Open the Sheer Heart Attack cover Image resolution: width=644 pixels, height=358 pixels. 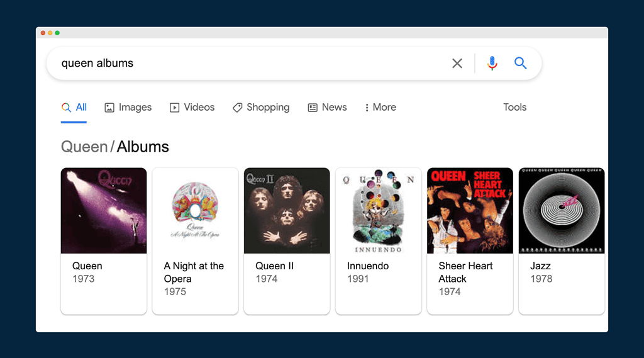[x=470, y=211]
